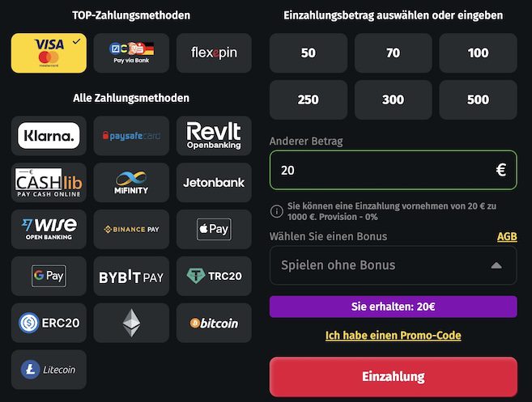Open the Ich habe einen Promo-Code link
This screenshot has height=402, width=532.
393,335
